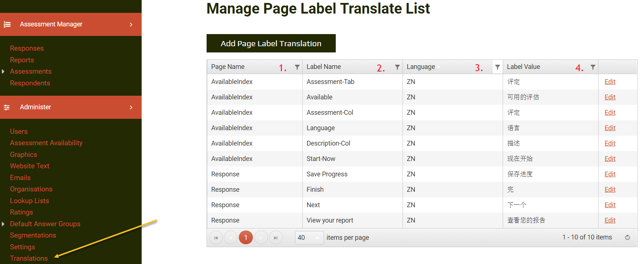Open the Language column filter
644x264 pixels.
tap(497, 67)
